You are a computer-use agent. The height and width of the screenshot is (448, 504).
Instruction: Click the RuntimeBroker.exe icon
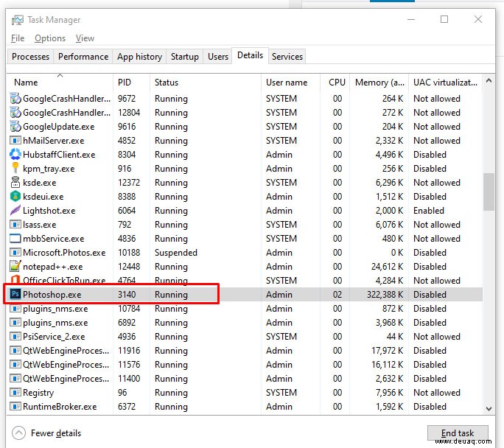click(x=15, y=407)
